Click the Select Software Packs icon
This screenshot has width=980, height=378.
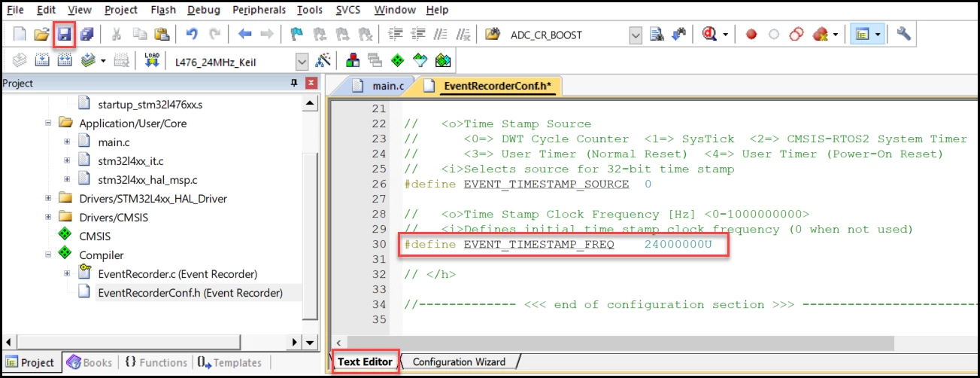pyautogui.click(x=420, y=60)
